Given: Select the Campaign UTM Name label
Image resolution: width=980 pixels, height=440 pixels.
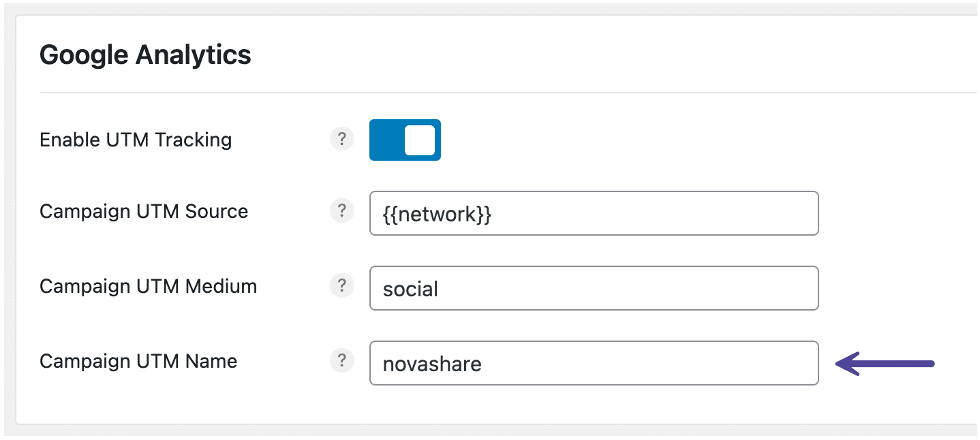Looking at the screenshot, I should click(x=138, y=361).
